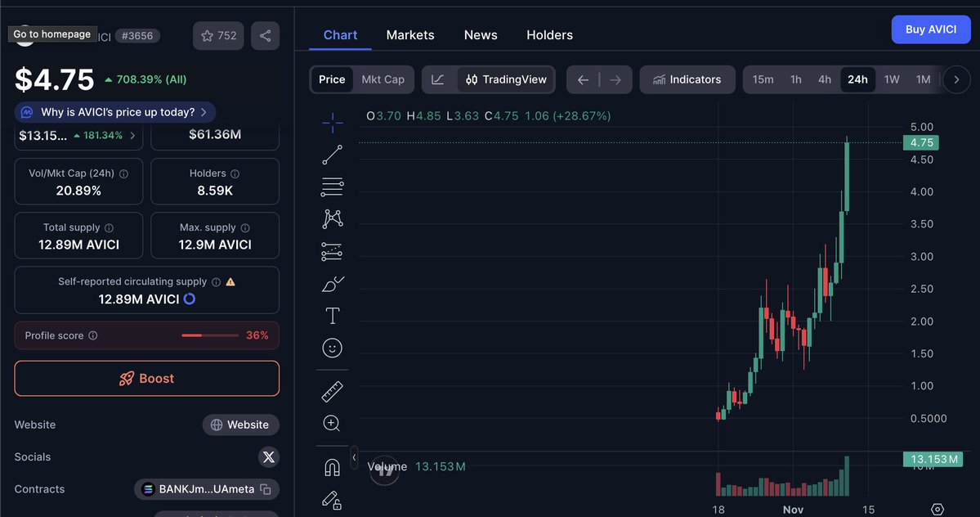Switch chart to Price view
Image resolution: width=980 pixels, height=517 pixels.
332,79
